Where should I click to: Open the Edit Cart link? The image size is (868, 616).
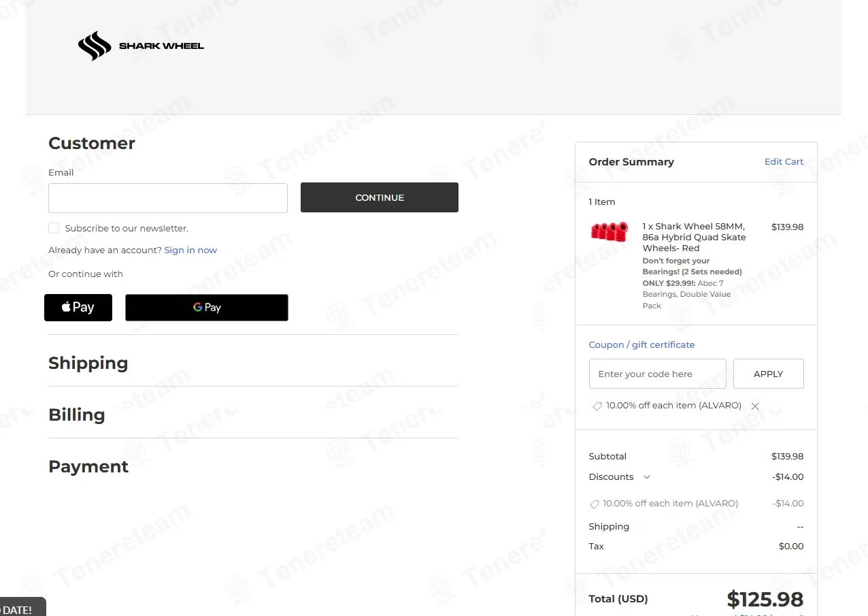click(x=784, y=161)
